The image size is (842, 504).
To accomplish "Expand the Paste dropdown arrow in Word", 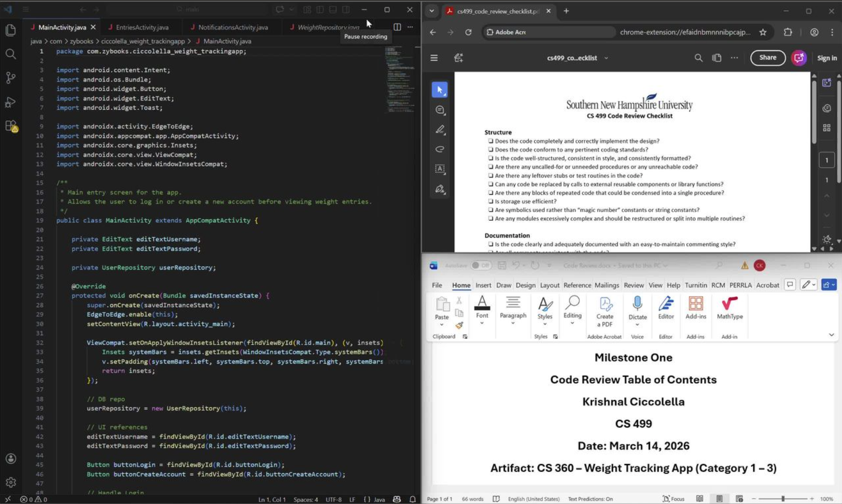I will click(x=442, y=325).
